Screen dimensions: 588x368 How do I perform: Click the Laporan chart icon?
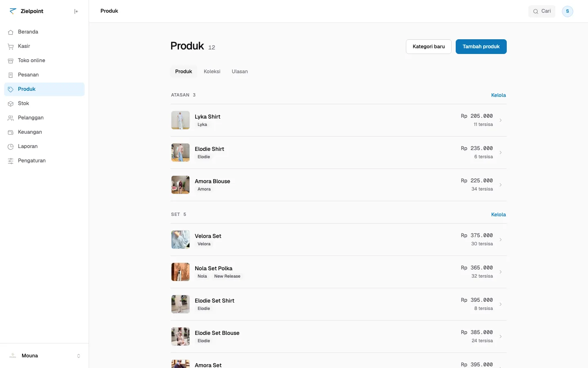(11, 146)
